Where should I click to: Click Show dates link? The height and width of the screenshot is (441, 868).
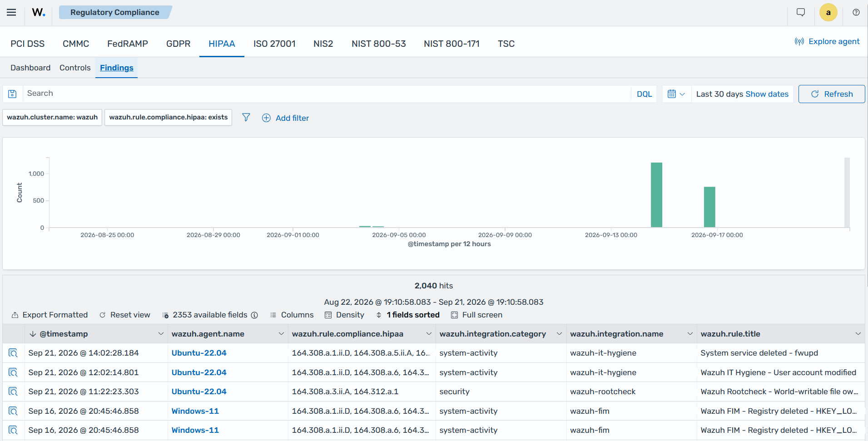767,94
